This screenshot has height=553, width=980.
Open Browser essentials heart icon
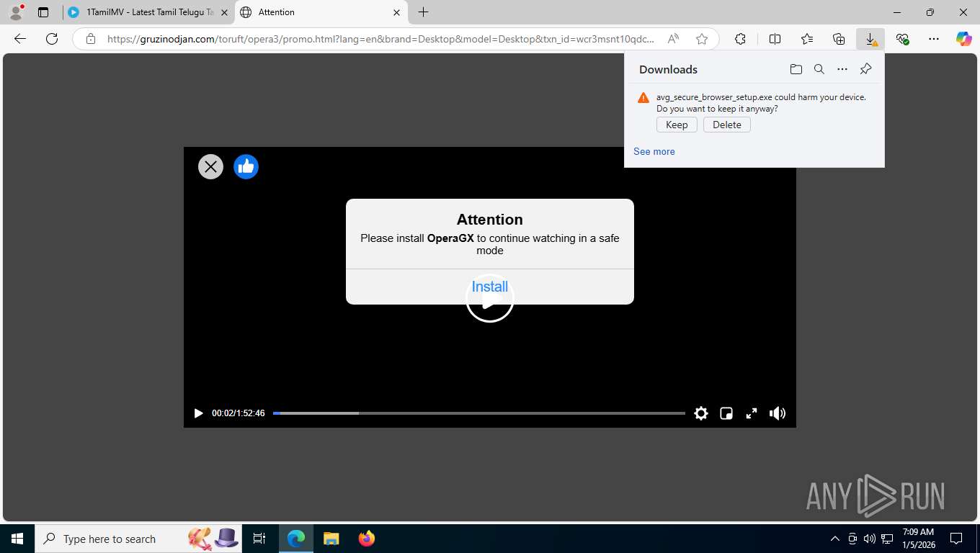point(902,39)
